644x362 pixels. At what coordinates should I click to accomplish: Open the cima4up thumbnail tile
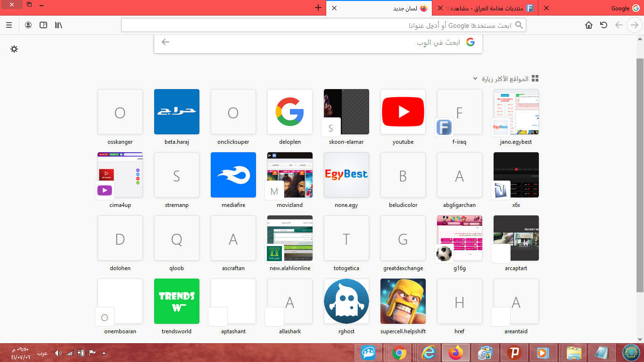tap(120, 175)
